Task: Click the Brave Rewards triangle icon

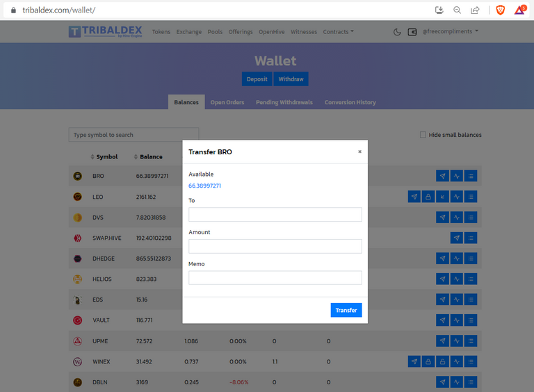Action: click(x=520, y=10)
